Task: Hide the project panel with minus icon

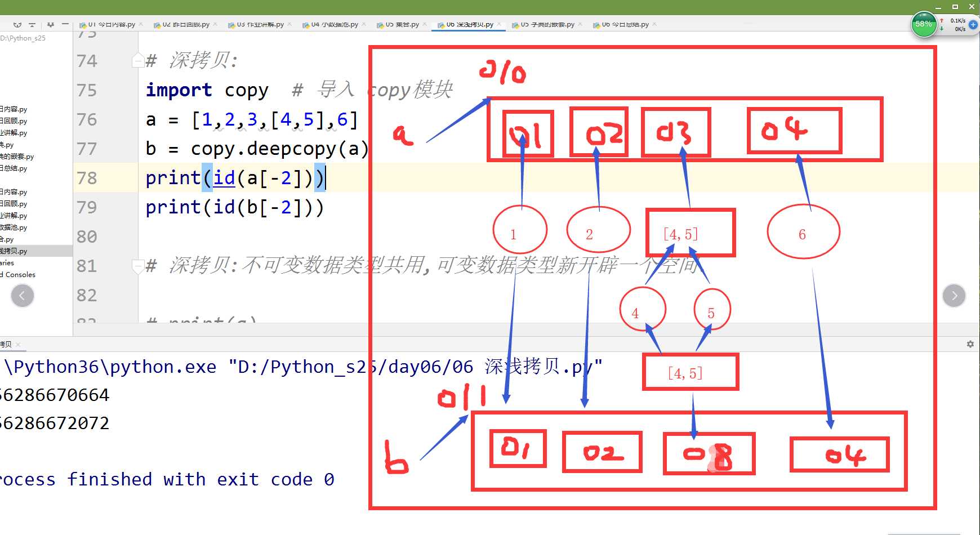Action: tap(65, 24)
